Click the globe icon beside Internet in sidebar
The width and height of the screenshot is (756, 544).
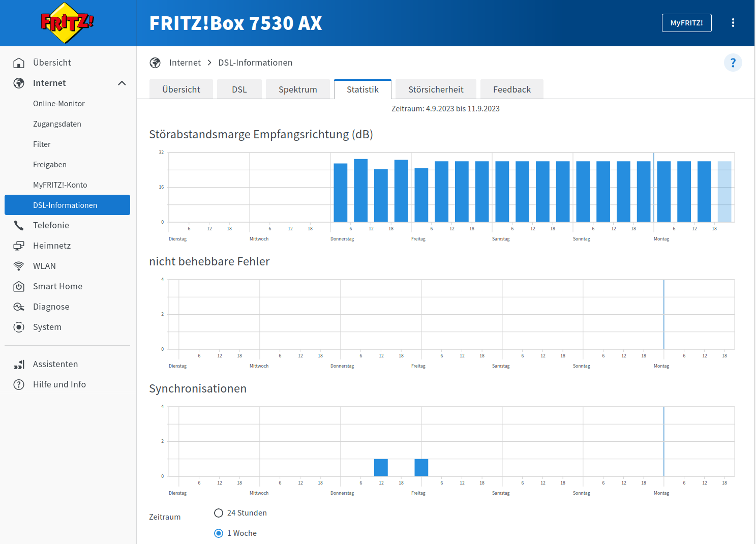(19, 83)
